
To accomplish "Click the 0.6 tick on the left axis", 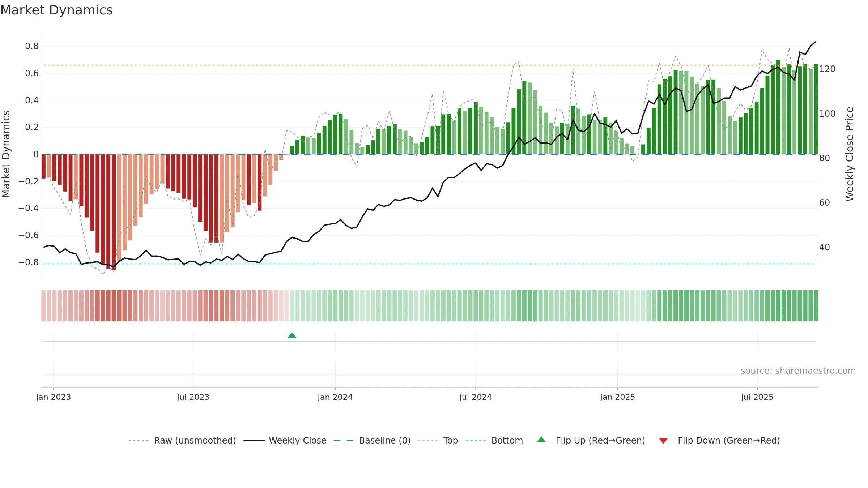I will pyautogui.click(x=32, y=73).
